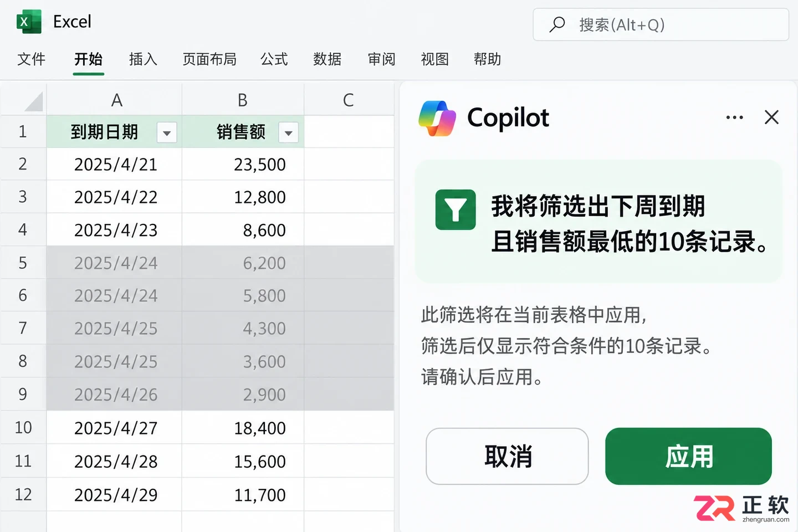Screen dimensions: 798x532
Task: Switch to the 开始 tab
Action: click(89, 59)
